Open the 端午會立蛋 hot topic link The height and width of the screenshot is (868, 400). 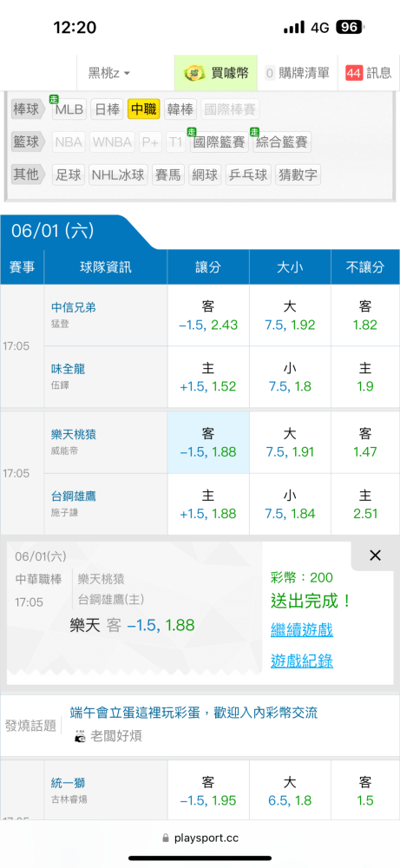coord(194,713)
